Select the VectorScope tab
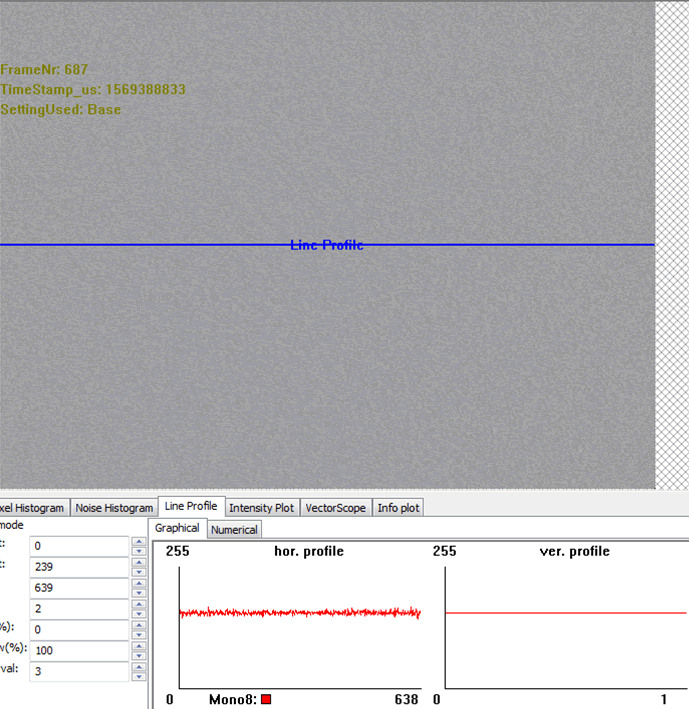 pyautogui.click(x=335, y=508)
